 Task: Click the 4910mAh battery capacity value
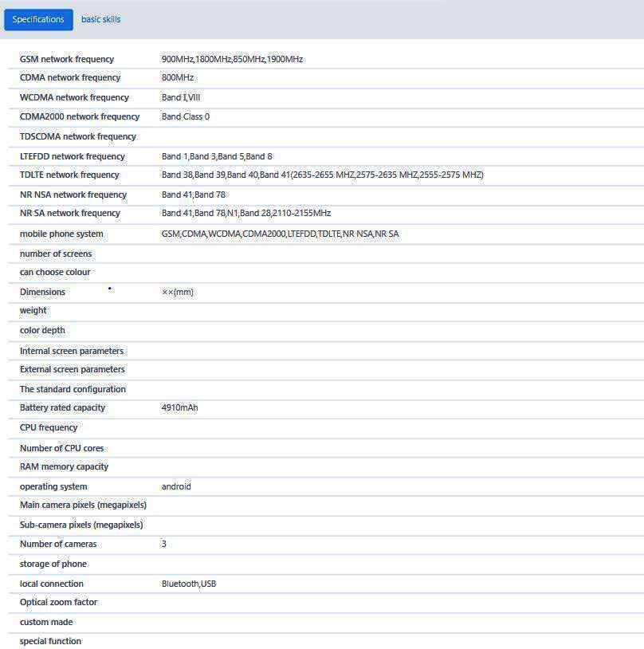[x=179, y=407]
